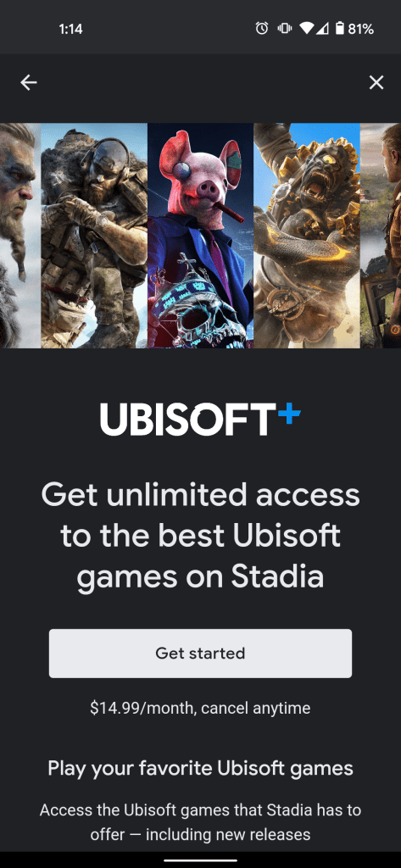Close the Ubisoft+ promo with X
This screenshot has height=868, width=401.
[376, 83]
